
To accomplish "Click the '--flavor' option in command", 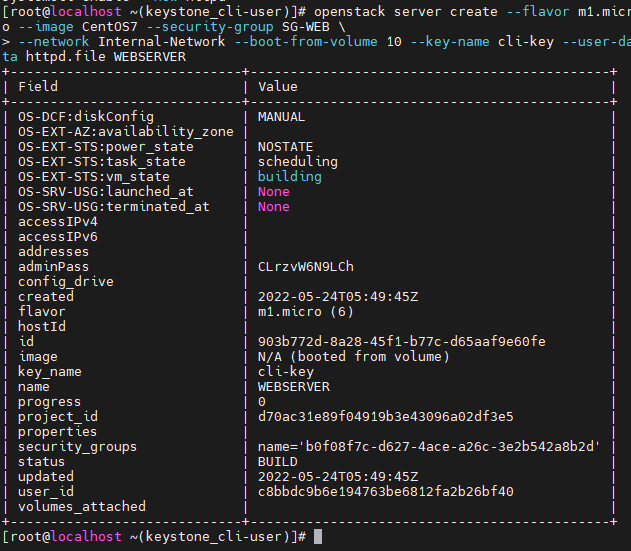I will [x=538, y=12].
